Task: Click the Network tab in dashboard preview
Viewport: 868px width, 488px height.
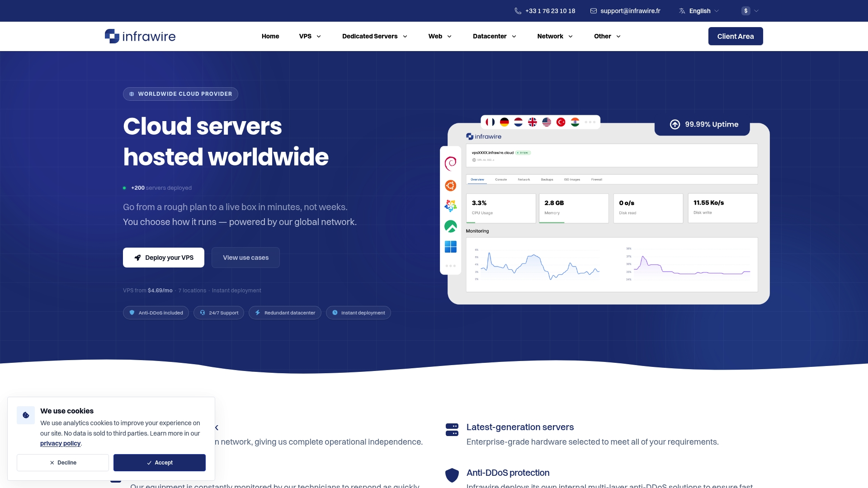Action: [x=524, y=179]
